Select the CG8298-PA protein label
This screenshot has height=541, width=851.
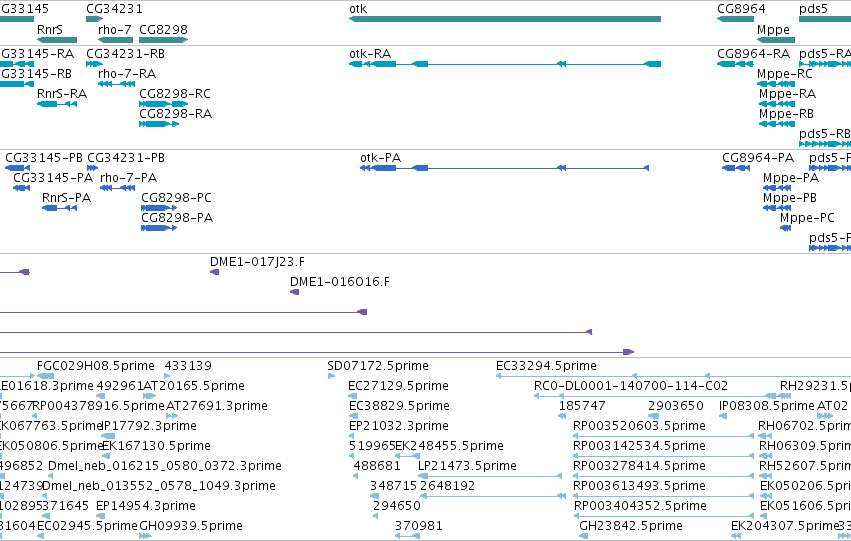(x=177, y=218)
